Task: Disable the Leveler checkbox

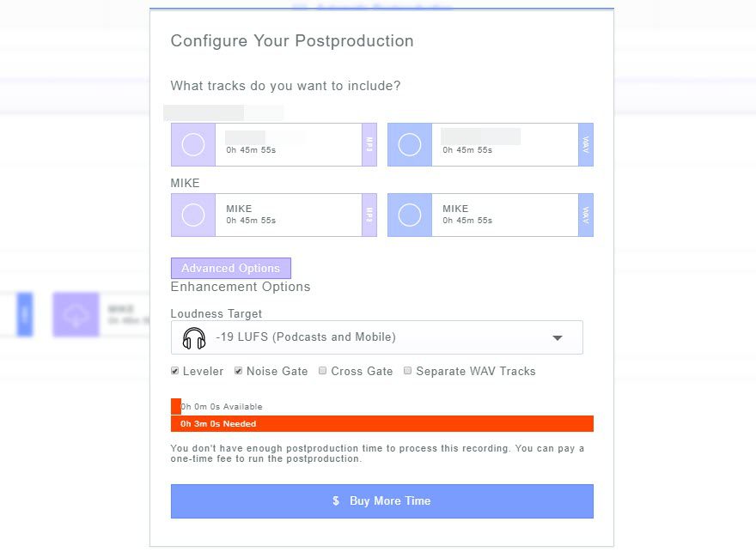Action: tap(174, 370)
